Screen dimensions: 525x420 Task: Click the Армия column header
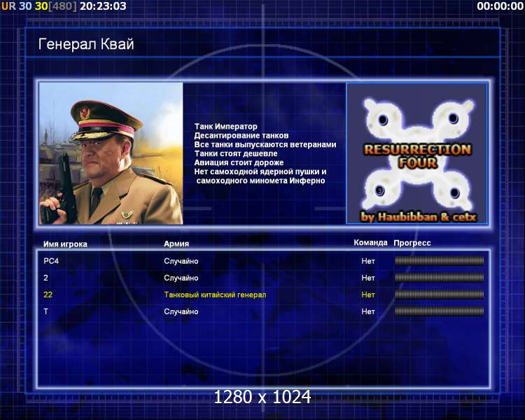tap(176, 244)
